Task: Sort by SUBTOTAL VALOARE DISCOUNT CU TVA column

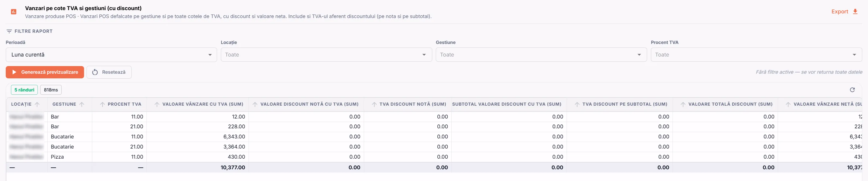Action: (506, 105)
